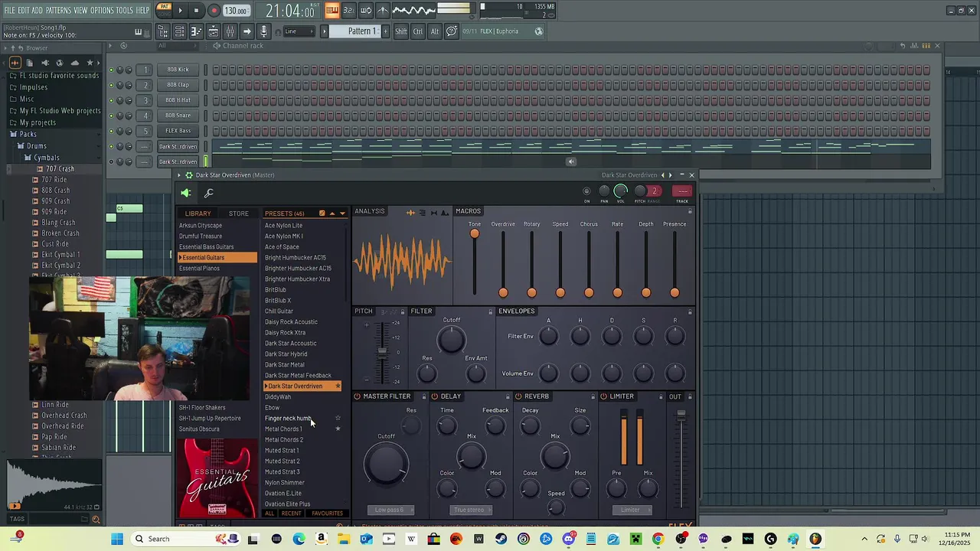The height and width of the screenshot is (551, 980).
Task: Click the microphone recording icon
Action: pyautogui.click(x=263, y=31)
